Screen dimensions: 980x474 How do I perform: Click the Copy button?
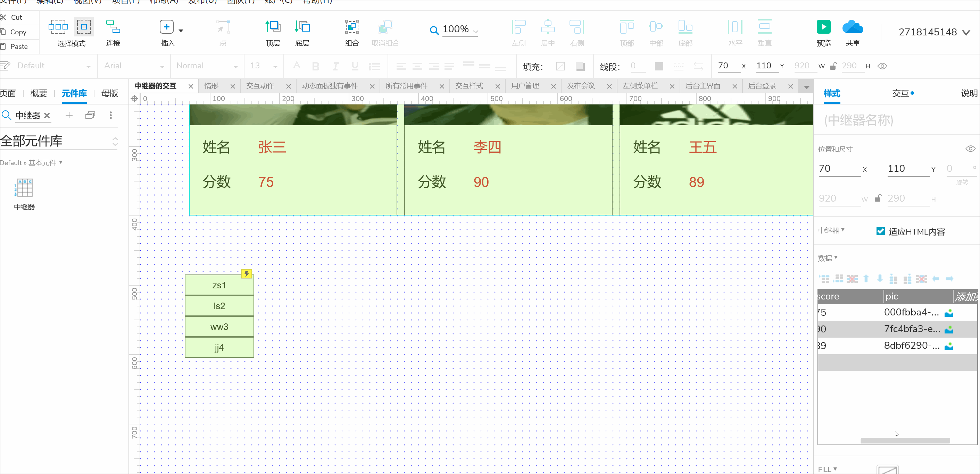click(18, 32)
